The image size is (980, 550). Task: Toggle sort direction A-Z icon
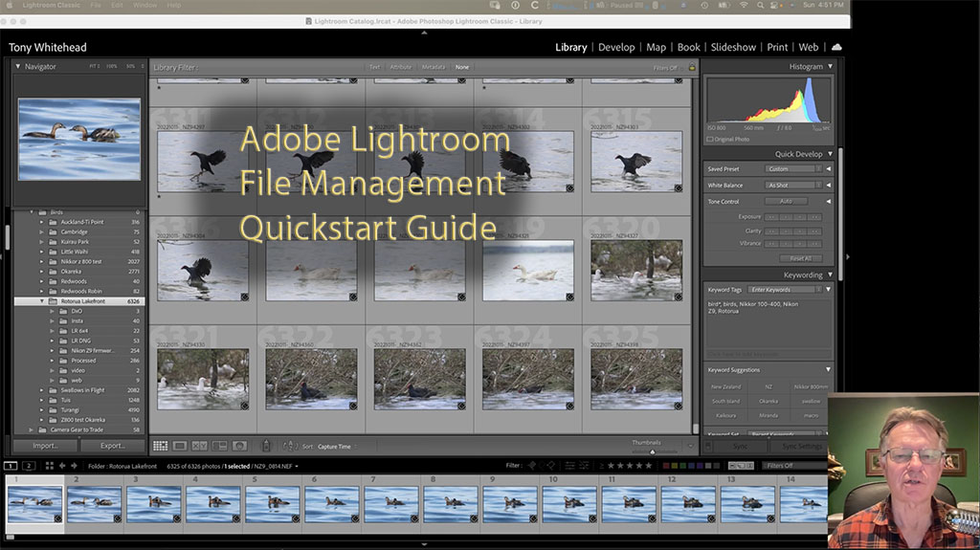[290, 446]
